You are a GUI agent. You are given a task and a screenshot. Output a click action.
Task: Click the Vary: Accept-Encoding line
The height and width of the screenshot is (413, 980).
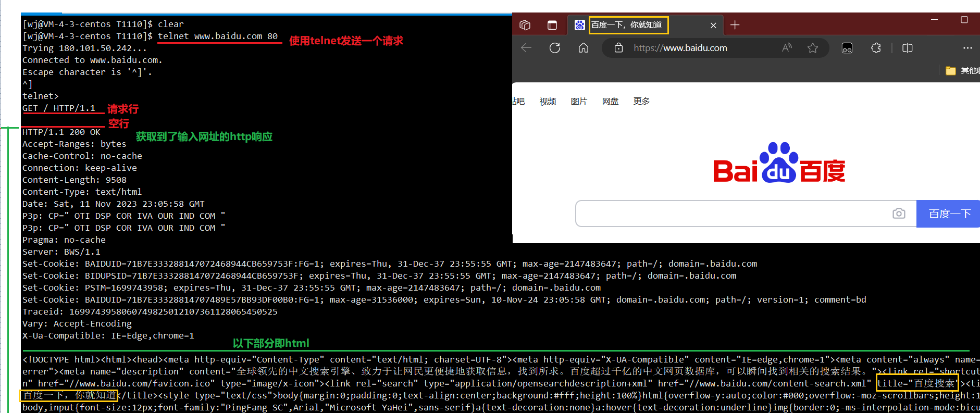point(77,323)
